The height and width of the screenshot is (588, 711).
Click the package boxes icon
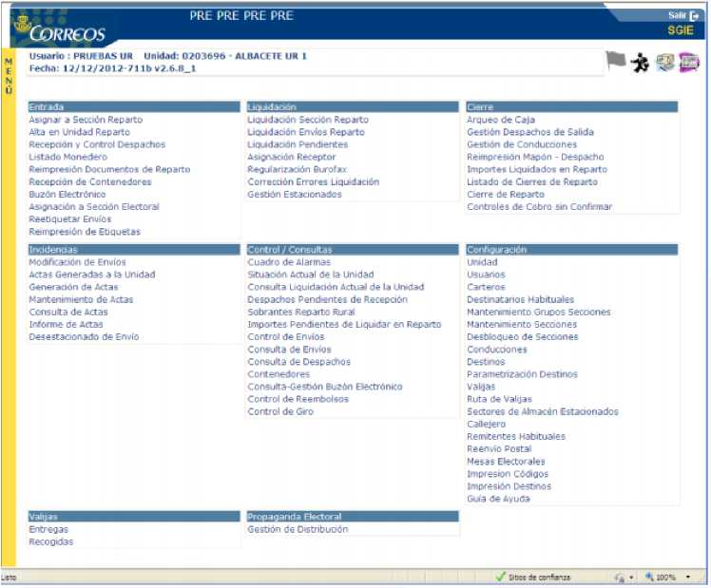tap(665, 63)
